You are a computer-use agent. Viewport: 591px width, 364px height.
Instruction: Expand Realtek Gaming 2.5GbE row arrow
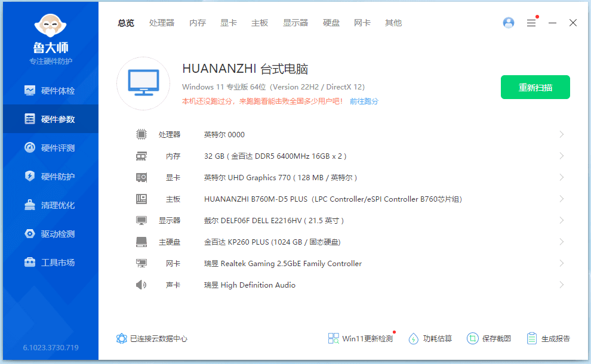click(x=562, y=263)
